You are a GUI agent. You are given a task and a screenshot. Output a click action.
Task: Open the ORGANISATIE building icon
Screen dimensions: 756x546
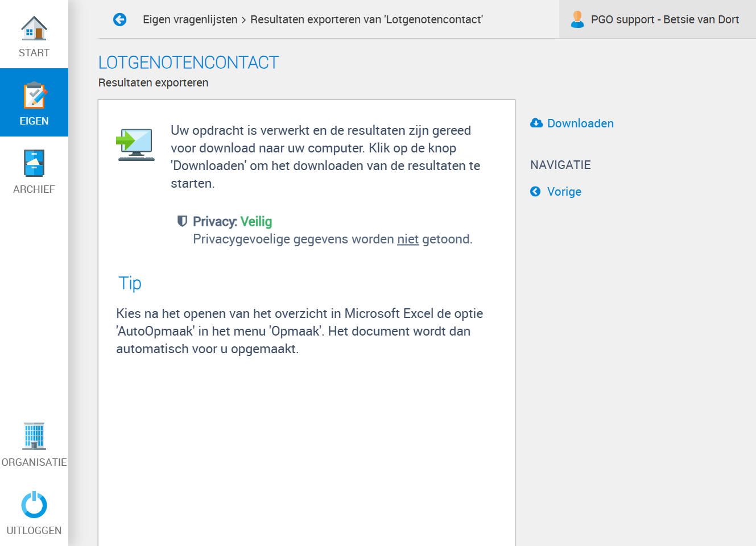pos(34,436)
